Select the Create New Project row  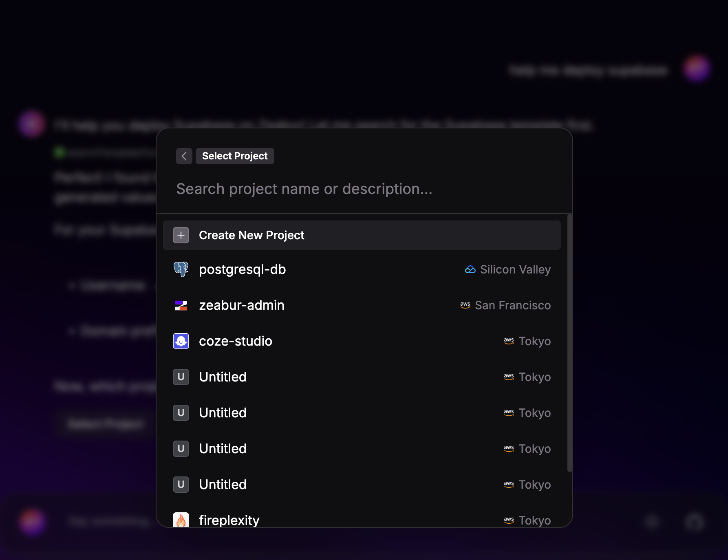pos(362,235)
